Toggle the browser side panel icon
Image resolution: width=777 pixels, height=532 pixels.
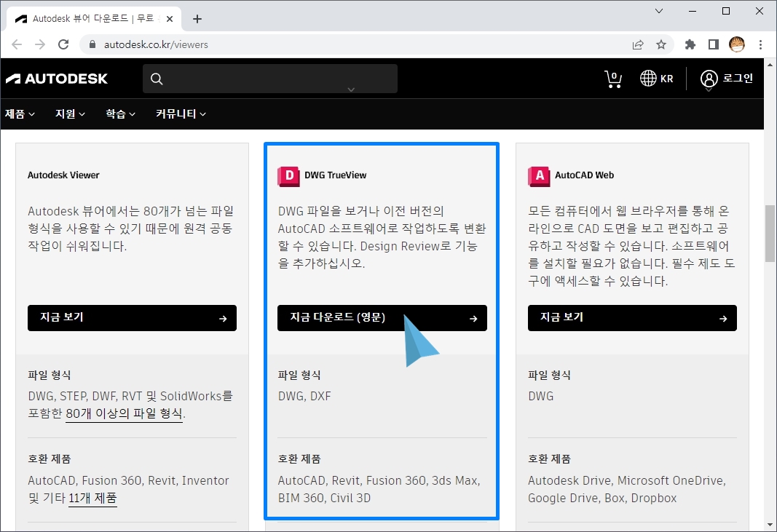713,44
